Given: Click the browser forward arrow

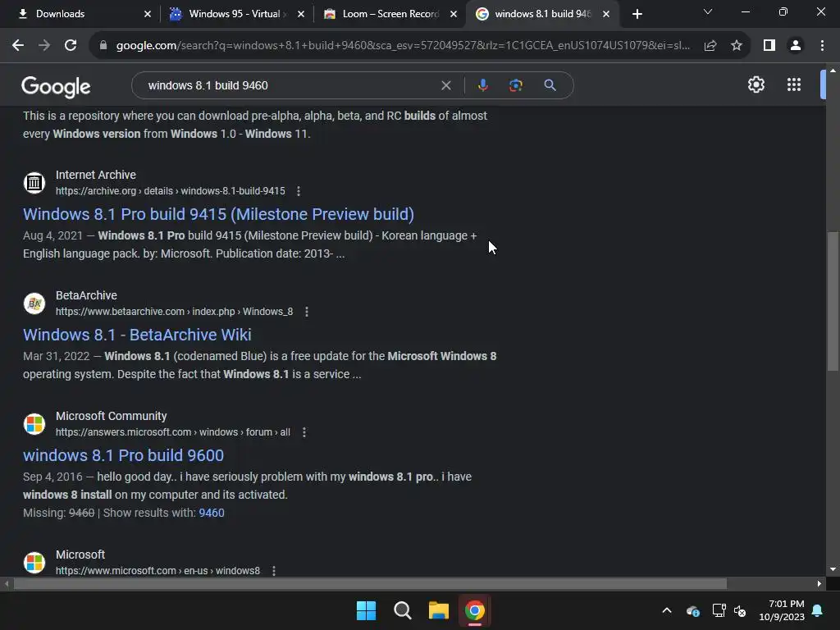Looking at the screenshot, I should (x=44, y=46).
